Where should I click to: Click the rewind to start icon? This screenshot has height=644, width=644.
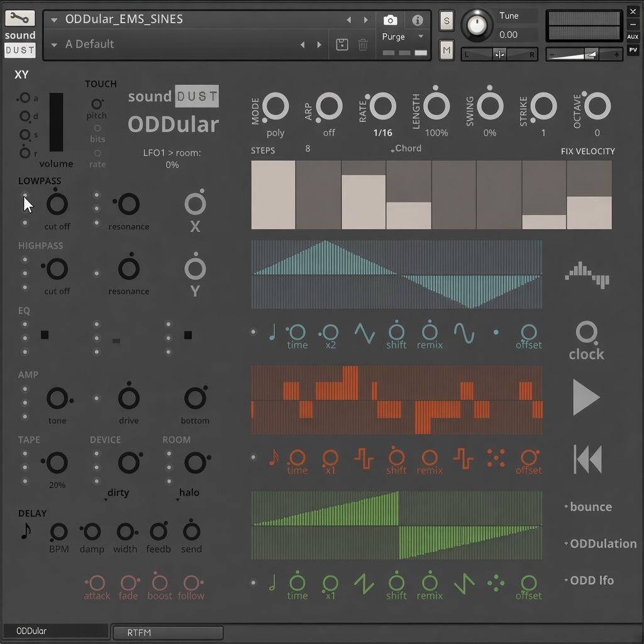(587, 458)
